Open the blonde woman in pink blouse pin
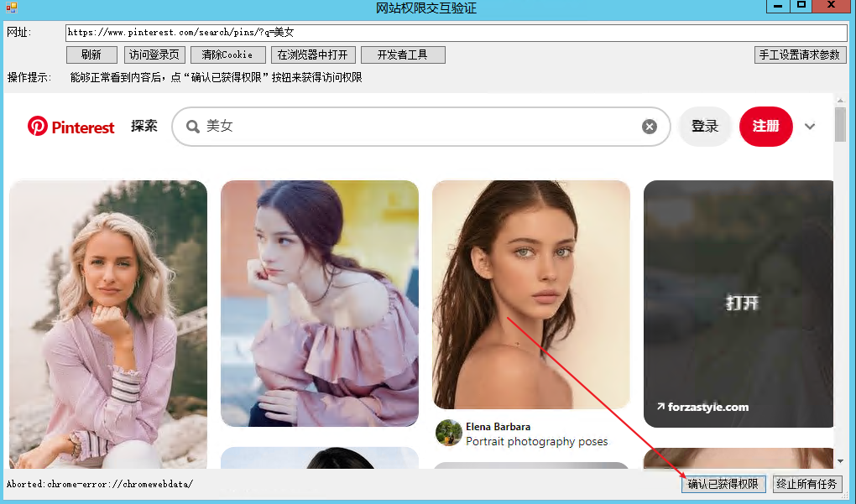 (x=108, y=324)
